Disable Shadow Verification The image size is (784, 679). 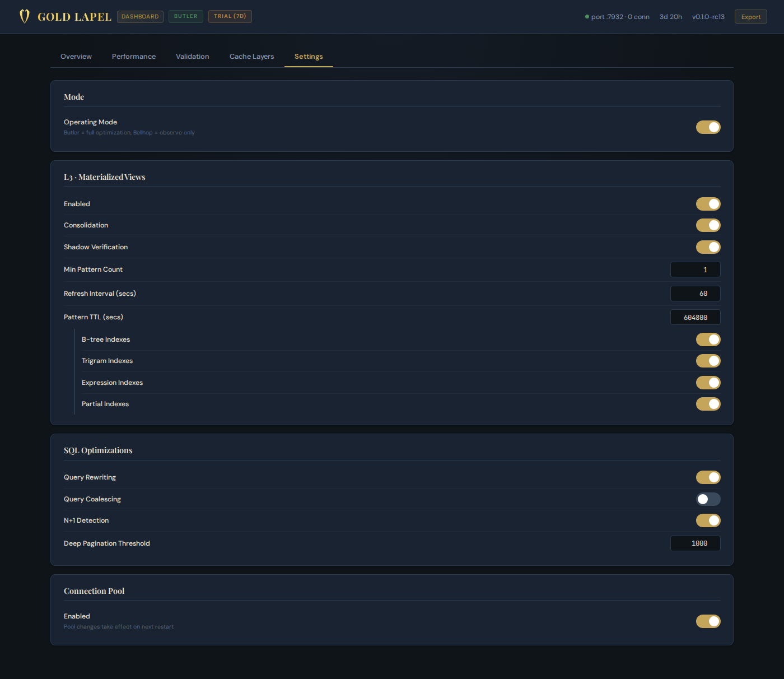tap(708, 247)
